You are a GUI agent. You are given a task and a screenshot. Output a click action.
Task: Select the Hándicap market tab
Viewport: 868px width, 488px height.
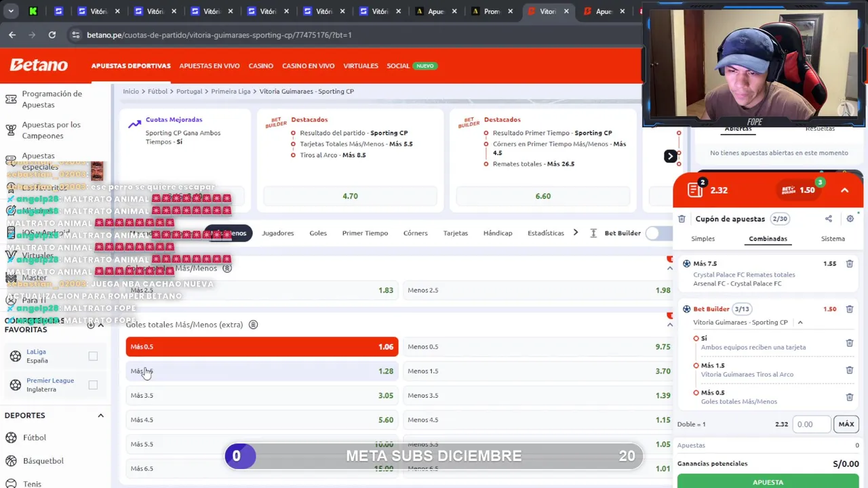pyautogui.click(x=498, y=233)
